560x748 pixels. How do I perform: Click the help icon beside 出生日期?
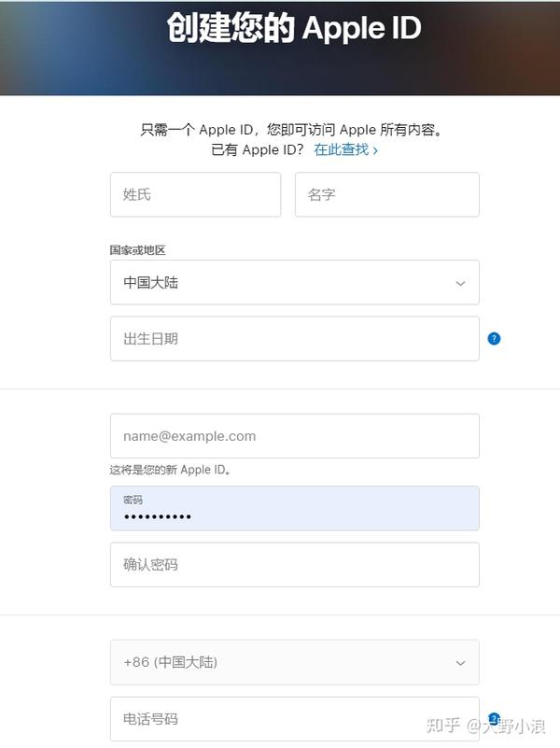tap(495, 339)
